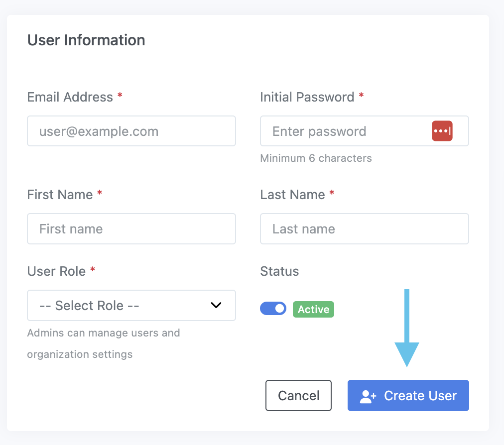Cancel the user creation form
The height and width of the screenshot is (445, 504).
click(x=298, y=396)
